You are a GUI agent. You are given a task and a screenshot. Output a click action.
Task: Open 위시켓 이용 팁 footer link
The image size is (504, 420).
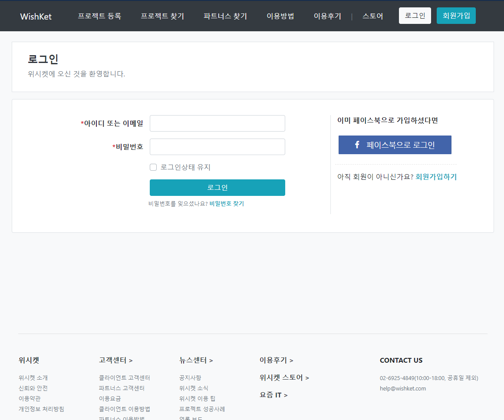[198, 398]
